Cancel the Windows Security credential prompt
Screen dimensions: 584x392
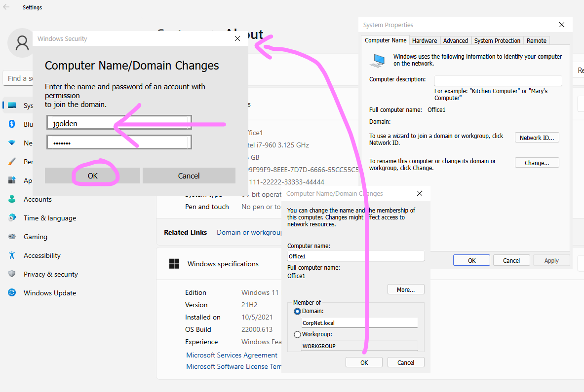pyautogui.click(x=189, y=176)
